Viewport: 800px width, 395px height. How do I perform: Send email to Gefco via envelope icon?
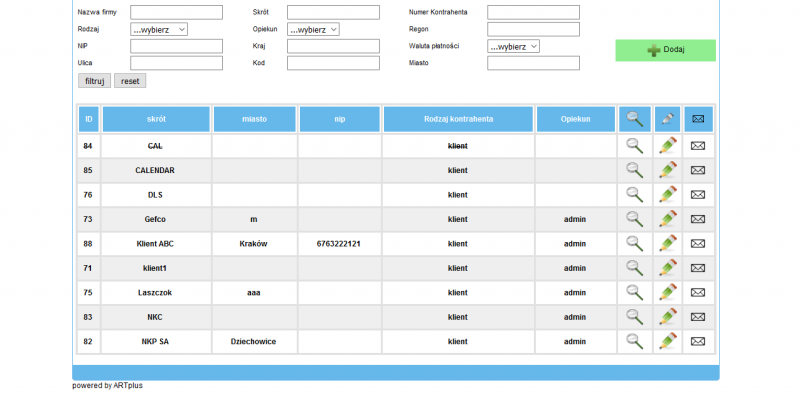697,219
